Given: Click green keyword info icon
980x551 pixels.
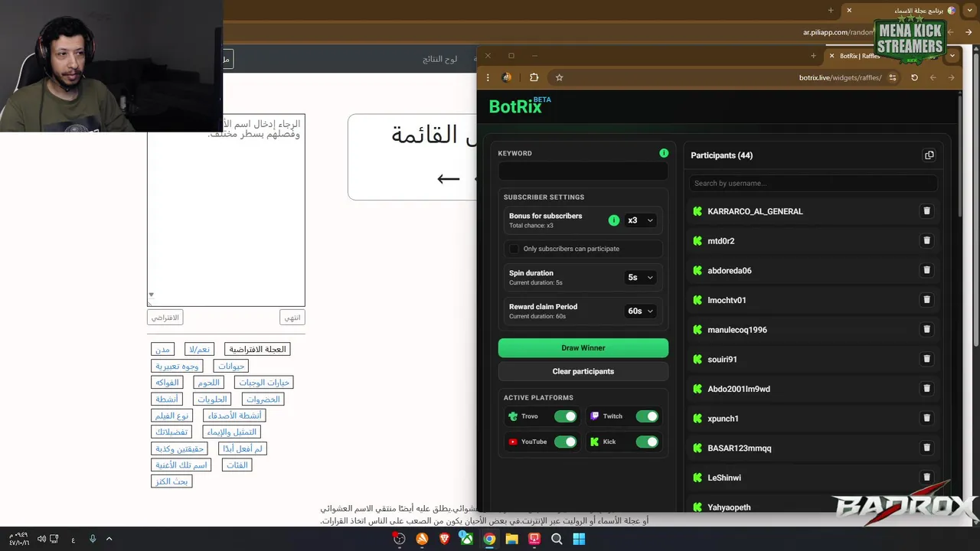Looking at the screenshot, I should [x=664, y=153].
